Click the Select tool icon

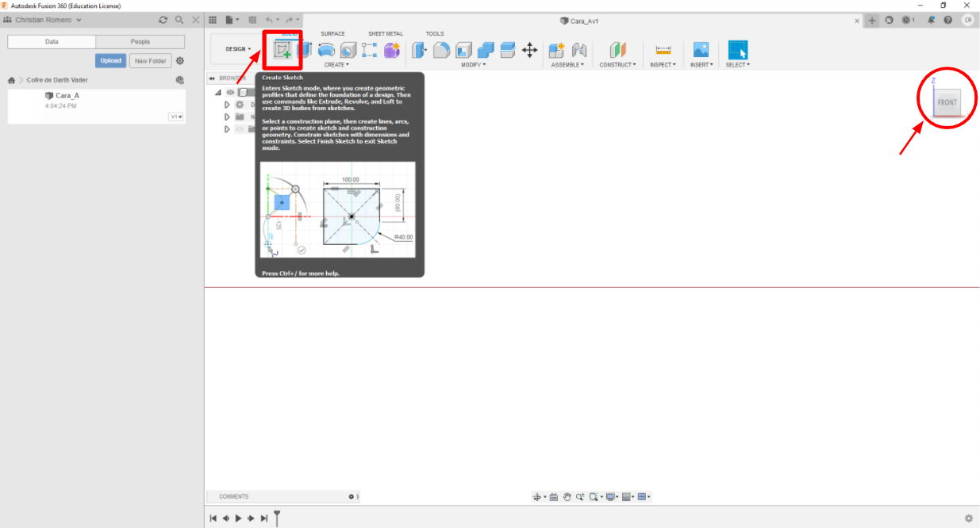point(738,49)
